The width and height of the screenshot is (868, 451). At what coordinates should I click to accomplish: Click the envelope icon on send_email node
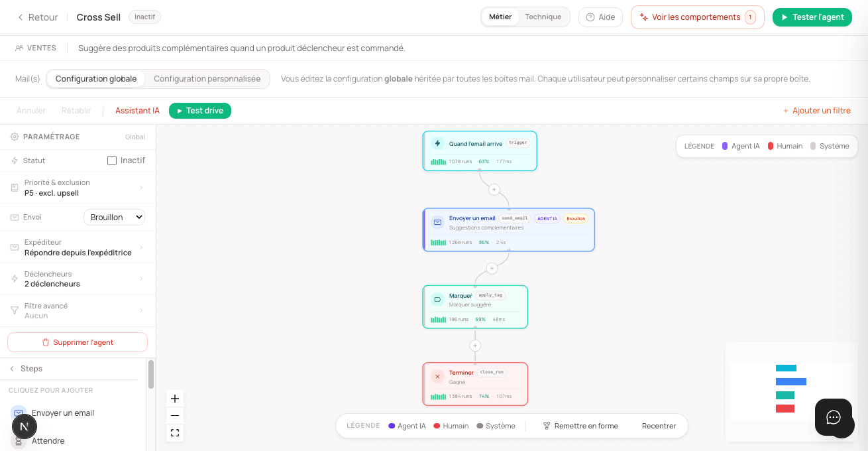click(437, 222)
